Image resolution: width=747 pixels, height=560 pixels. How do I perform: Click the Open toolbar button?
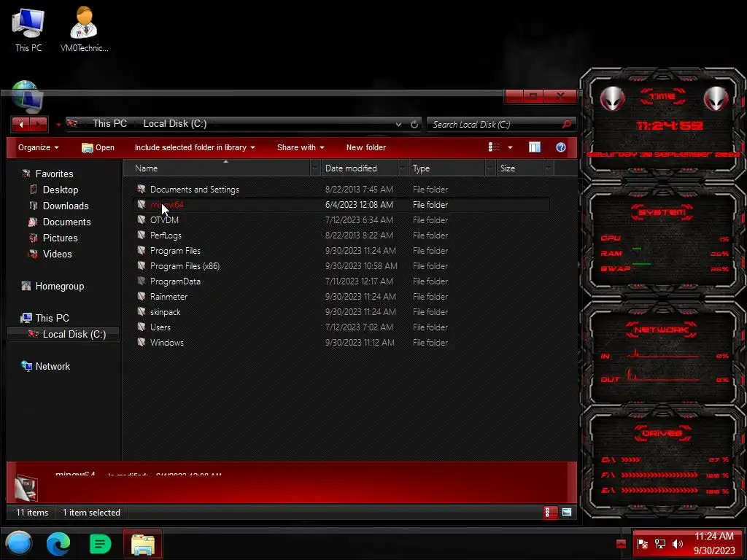[98, 147]
